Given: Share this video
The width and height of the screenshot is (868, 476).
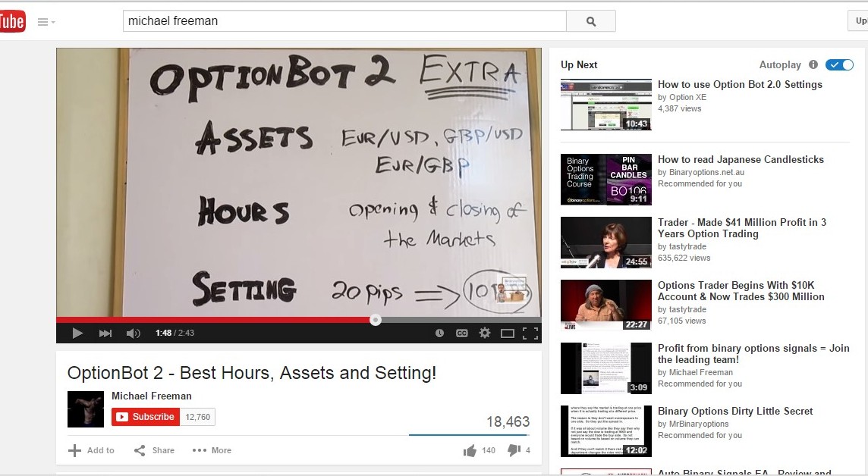Looking at the screenshot, I should pos(155,450).
